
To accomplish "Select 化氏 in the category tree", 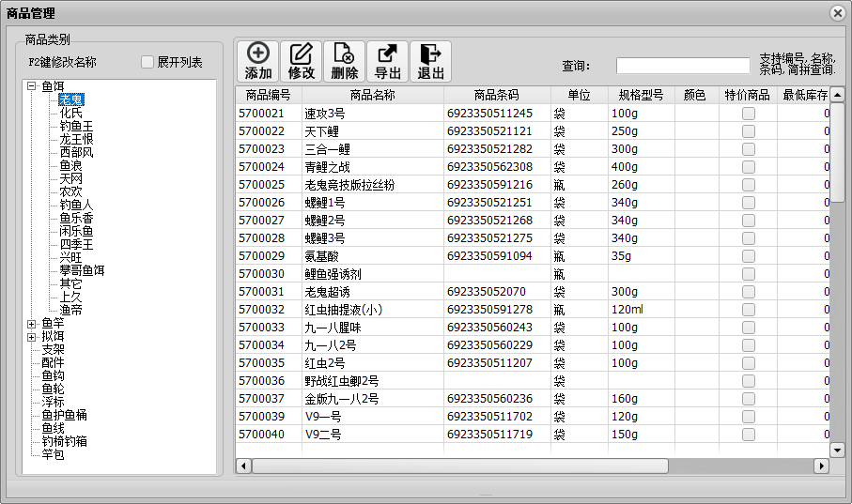I will (70, 113).
